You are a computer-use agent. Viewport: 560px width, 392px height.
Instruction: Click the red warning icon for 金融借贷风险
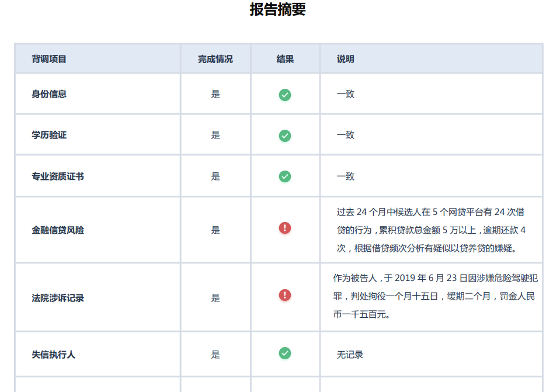coord(284,228)
